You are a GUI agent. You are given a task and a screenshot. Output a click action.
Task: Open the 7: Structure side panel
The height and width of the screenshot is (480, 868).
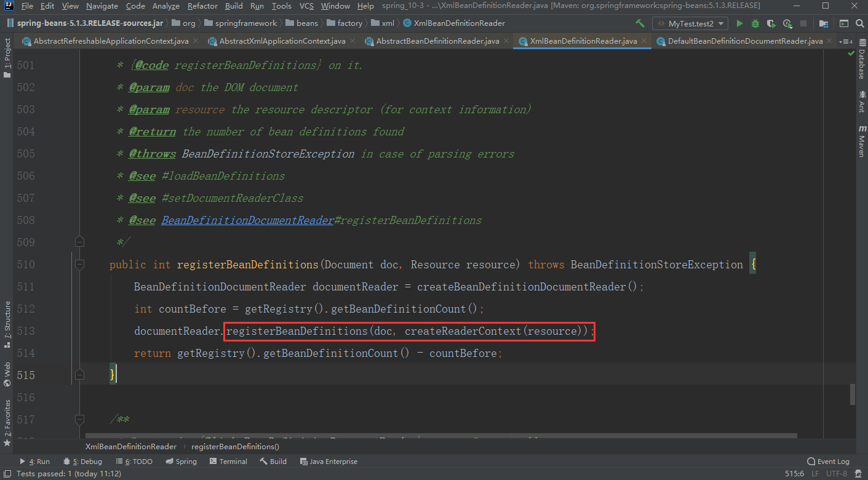pyautogui.click(x=7, y=326)
